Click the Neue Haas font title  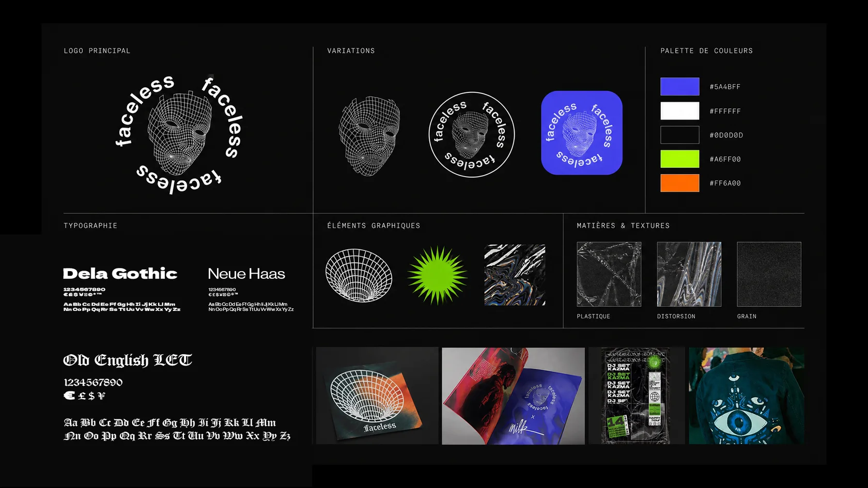(x=246, y=274)
